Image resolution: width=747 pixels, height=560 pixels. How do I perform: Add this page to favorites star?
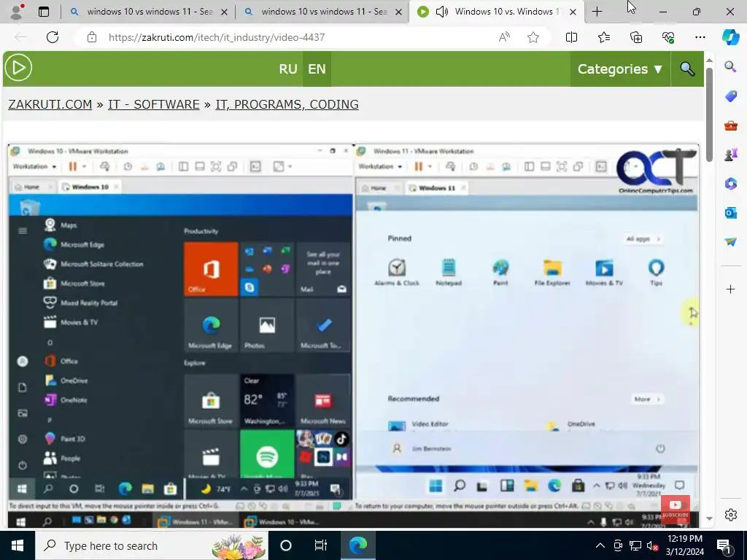point(533,37)
